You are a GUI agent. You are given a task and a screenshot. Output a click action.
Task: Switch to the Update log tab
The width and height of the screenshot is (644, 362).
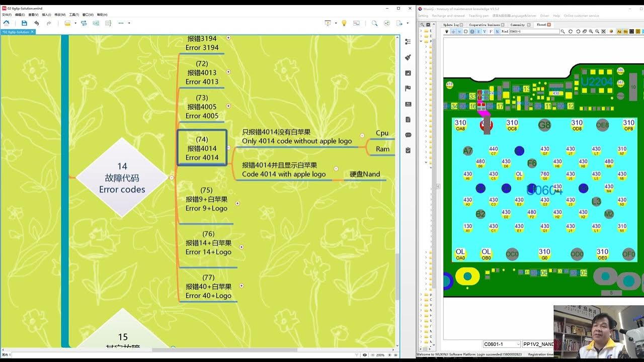point(450,25)
